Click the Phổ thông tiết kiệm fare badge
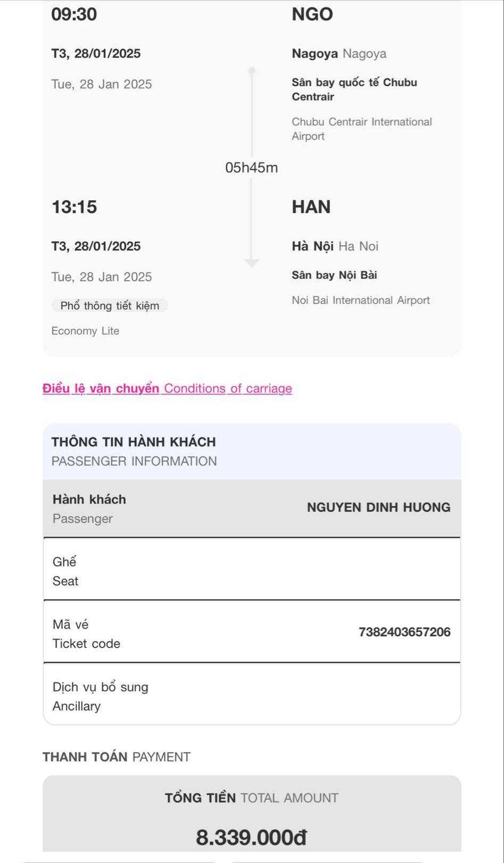Viewport: 504px width, 863px height. (110, 306)
